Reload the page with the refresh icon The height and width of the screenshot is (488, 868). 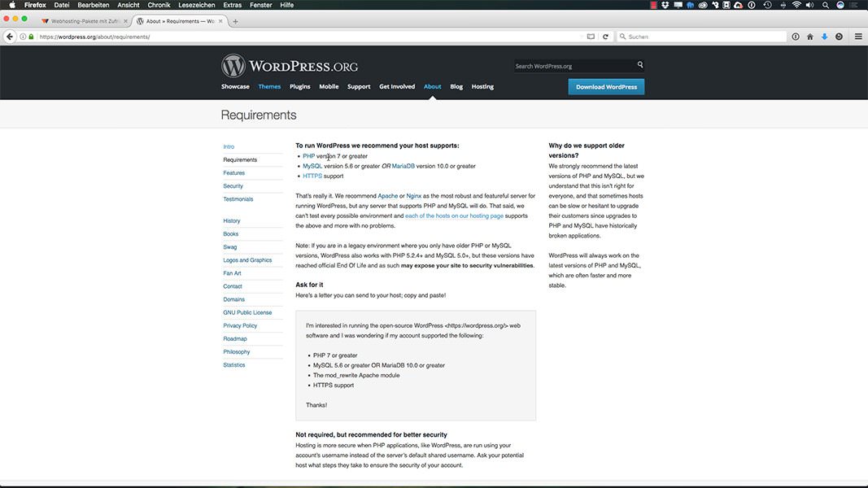pos(605,37)
